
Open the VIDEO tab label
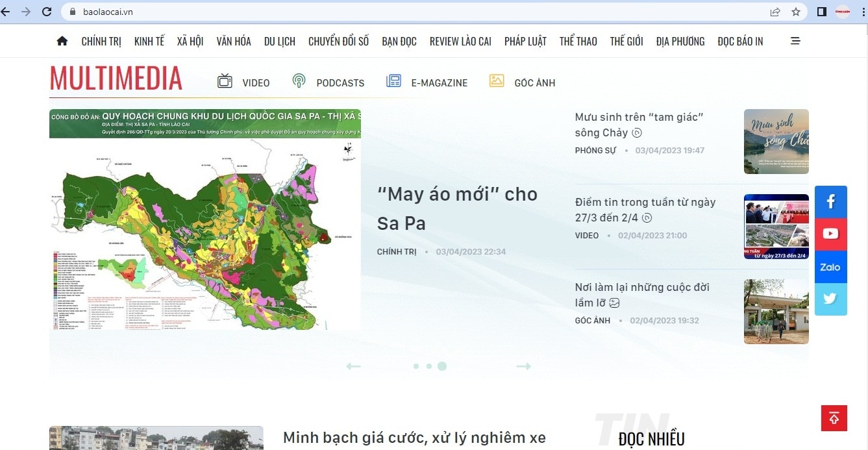pos(256,83)
